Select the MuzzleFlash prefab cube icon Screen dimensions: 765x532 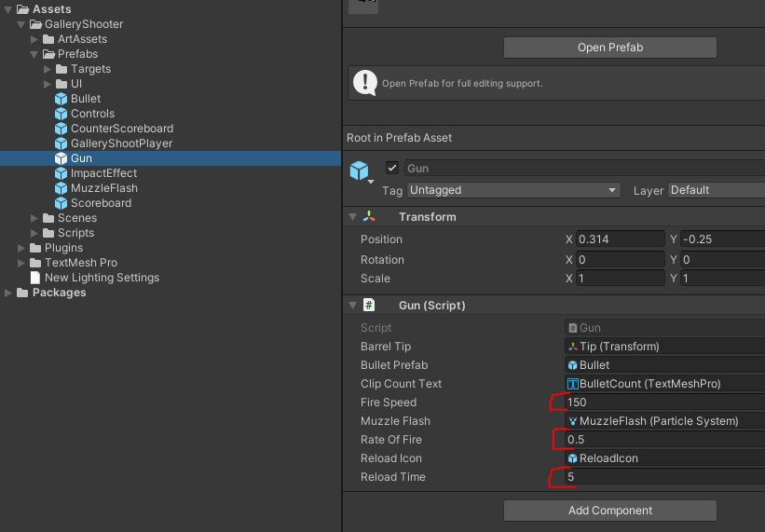[x=61, y=188]
